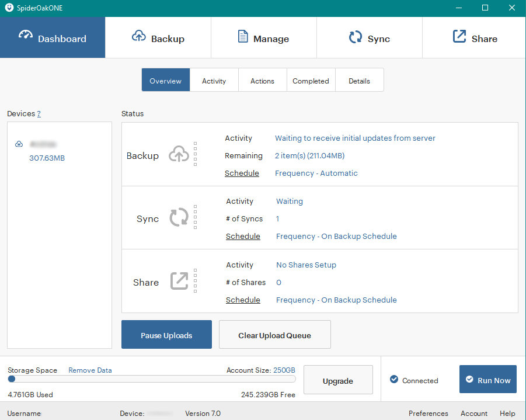Image resolution: width=526 pixels, height=420 pixels.
Task: Open the Backup Schedule link
Action: coord(242,173)
